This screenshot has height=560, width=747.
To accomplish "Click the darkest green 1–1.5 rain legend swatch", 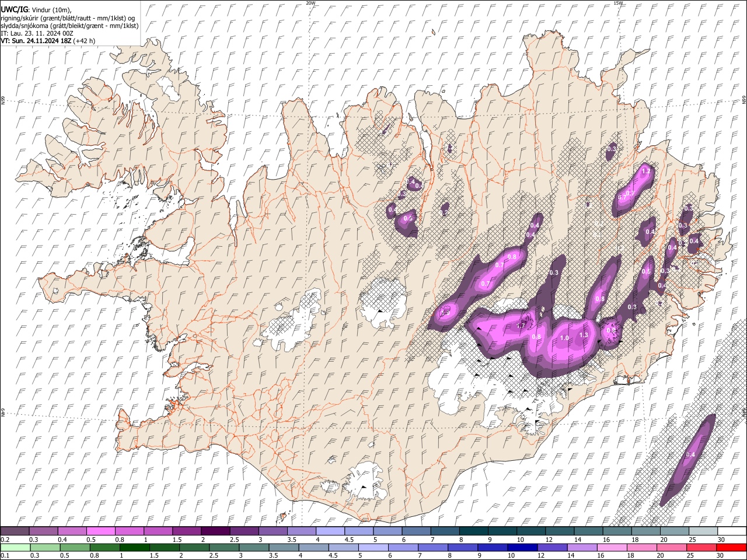I will click(134, 547).
